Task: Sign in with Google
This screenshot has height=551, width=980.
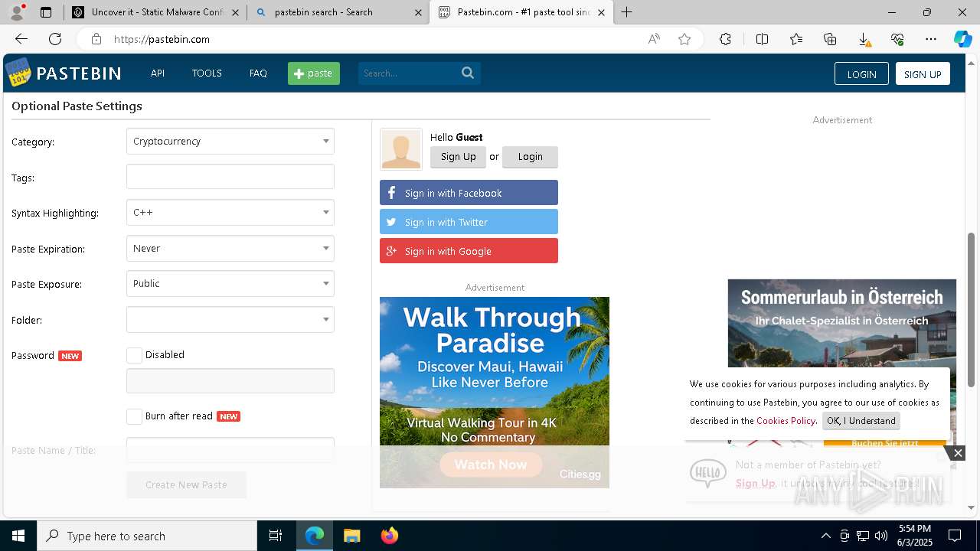Action: point(469,251)
